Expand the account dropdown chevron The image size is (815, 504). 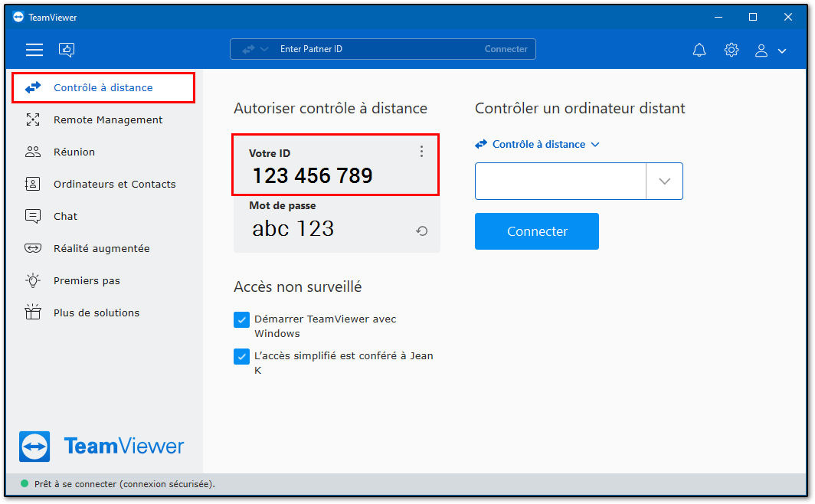[782, 51]
